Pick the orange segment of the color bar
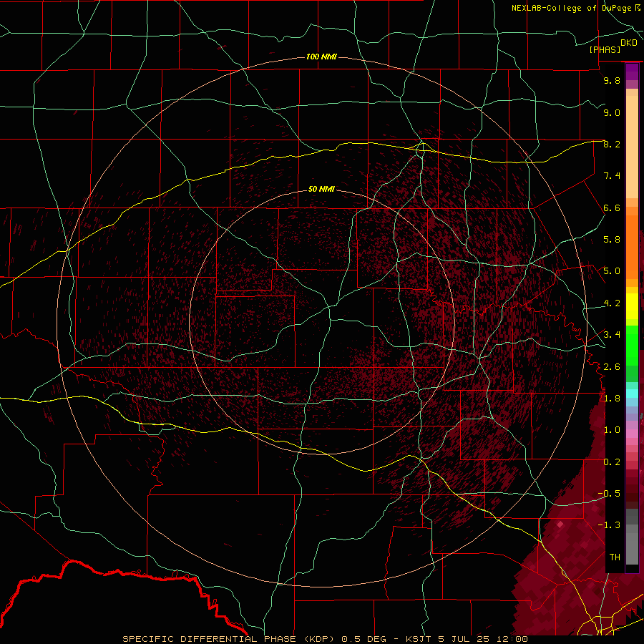The width and height of the screenshot is (644, 644). (x=632, y=246)
